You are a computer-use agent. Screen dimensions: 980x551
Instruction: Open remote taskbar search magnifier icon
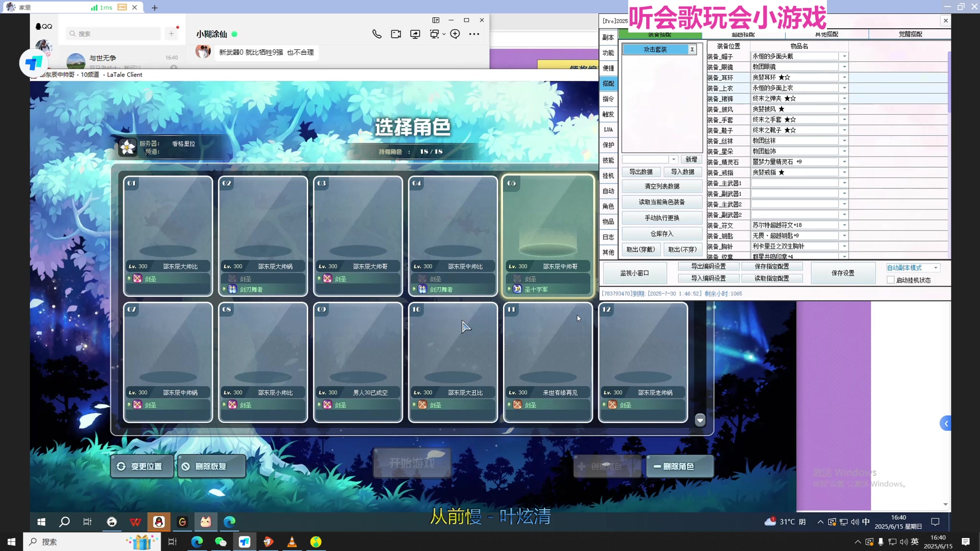click(64, 522)
